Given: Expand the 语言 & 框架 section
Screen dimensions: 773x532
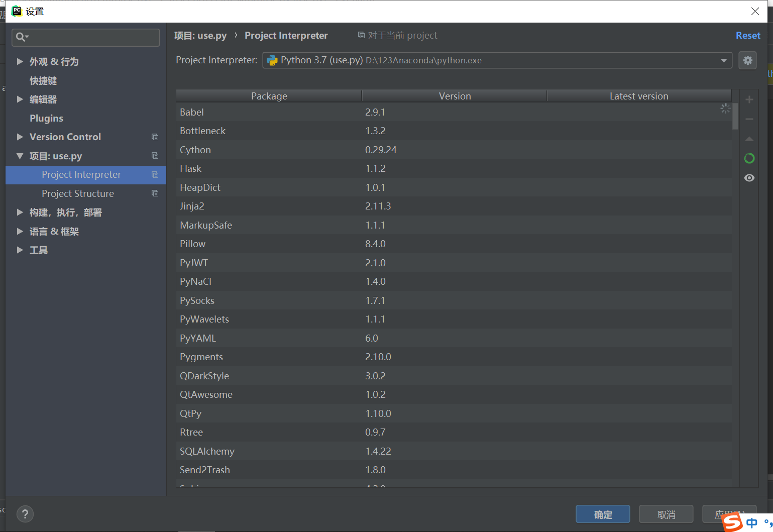Looking at the screenshot, I should (x=20, y=231).
